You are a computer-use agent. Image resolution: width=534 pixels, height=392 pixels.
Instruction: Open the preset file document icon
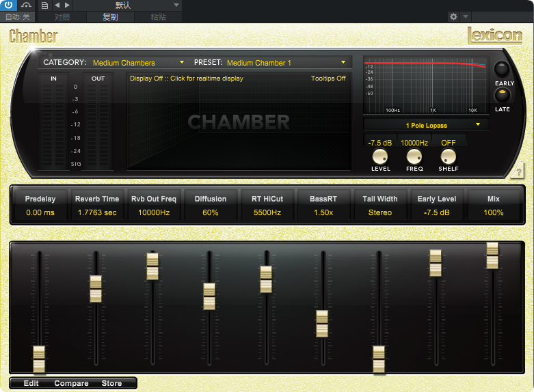pos(44,5)
